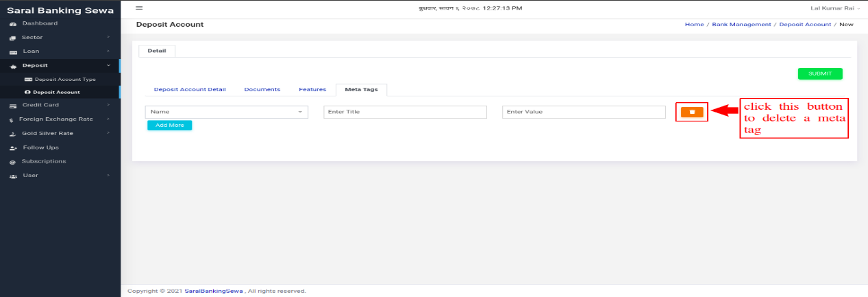This screenshot has height=297, width=868.
Task: Click the Deposit piggy bank icon
Action: 13,66
